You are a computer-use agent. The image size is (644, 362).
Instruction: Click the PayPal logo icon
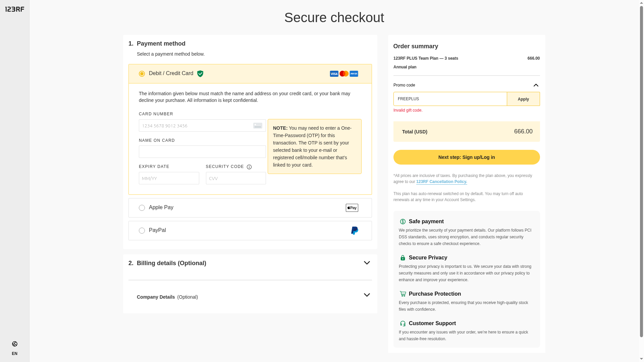point(355,231)
